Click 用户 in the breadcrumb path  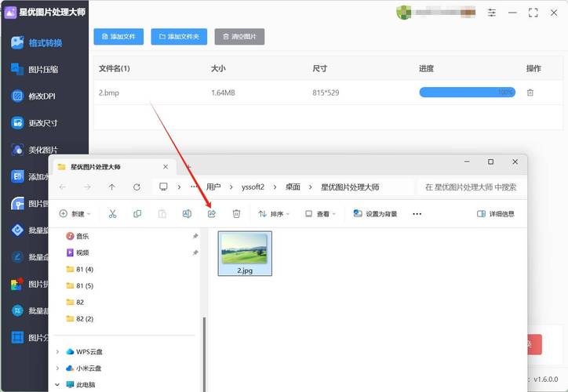[213, 187]
